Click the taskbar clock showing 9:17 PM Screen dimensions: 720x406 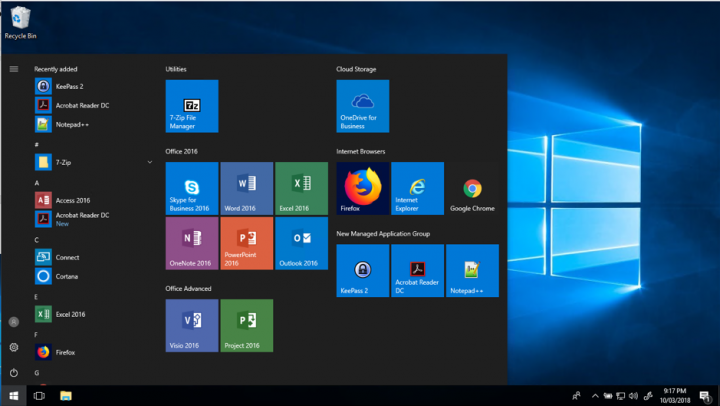tap(674, 395)
